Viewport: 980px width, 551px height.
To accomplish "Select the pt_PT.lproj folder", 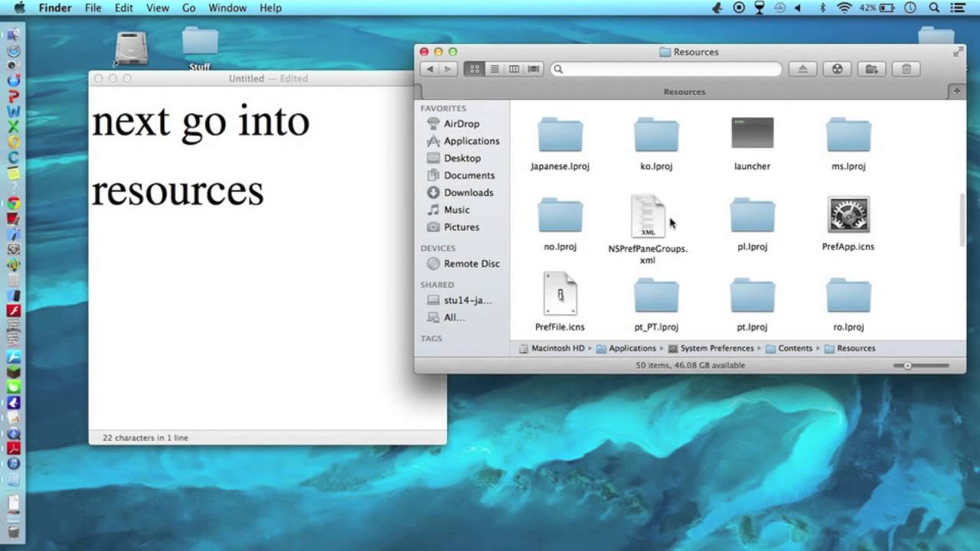I will [x=656, y=305].
